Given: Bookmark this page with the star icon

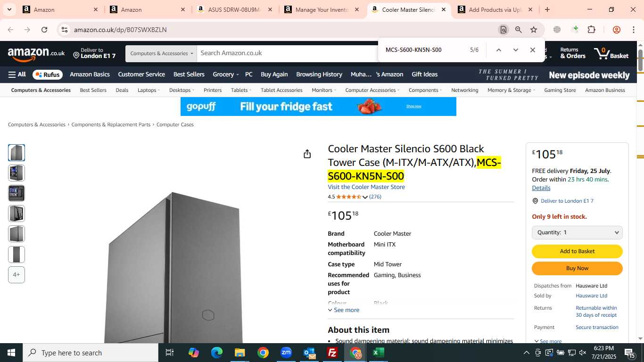Looking at the screenshot, I should point(534,30).
